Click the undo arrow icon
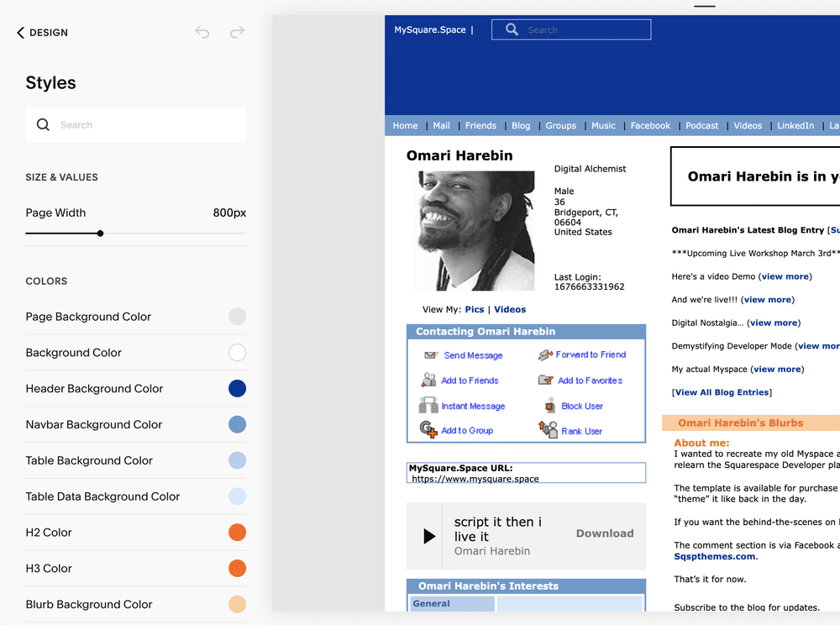The image size is (840, 625). click(202, 32)
